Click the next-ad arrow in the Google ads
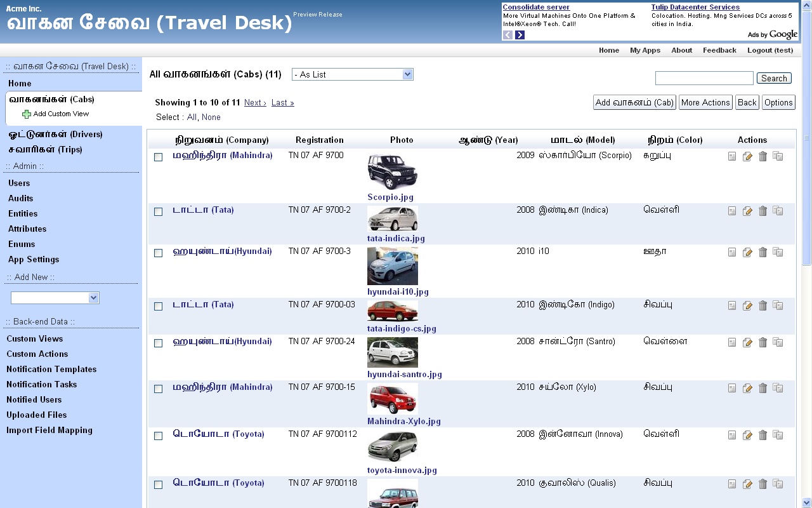 click(x=520, y=35)
